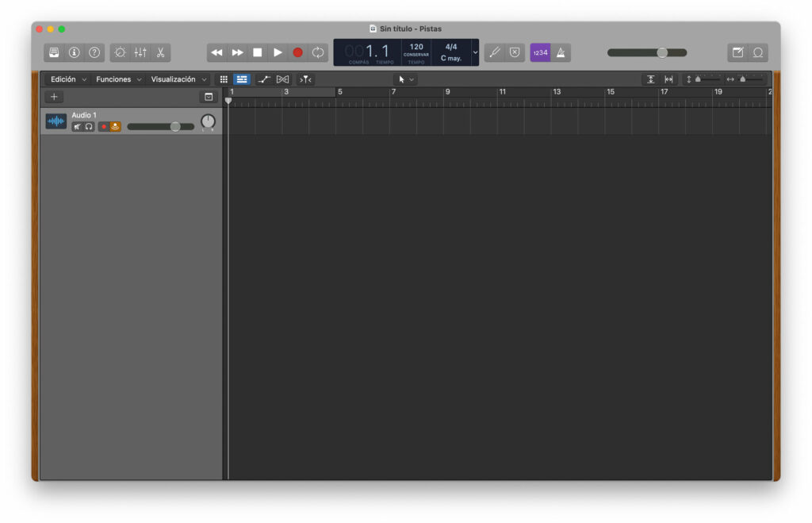Image resolution: width=812 pixels, height=523 pixels.
Task: Open the notepad icon
Action: coord(737,52)
